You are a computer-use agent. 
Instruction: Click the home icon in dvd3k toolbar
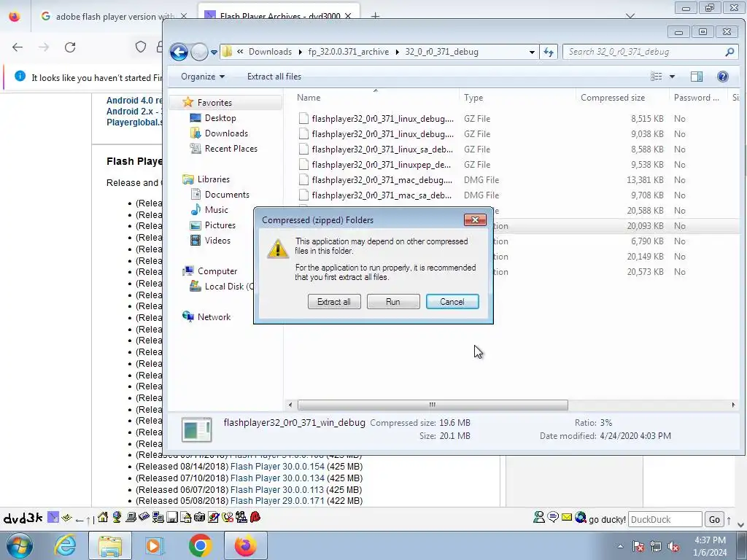[102, 517]
